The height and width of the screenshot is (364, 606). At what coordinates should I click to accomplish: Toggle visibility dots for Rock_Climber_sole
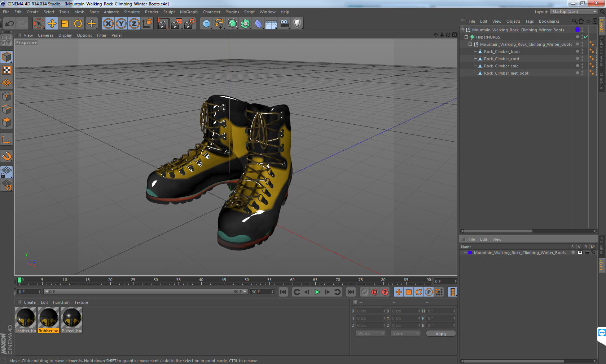(x=582, y=66)
